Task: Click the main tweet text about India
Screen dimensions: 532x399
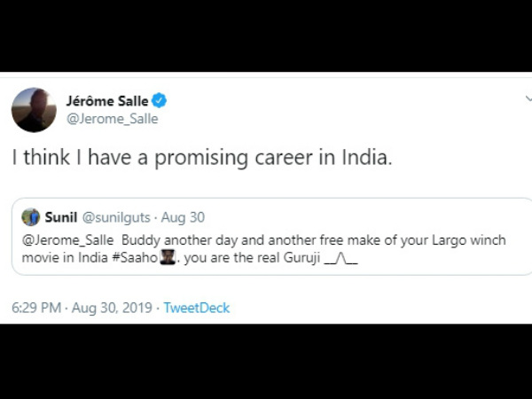Action: [x=202, y=158]
